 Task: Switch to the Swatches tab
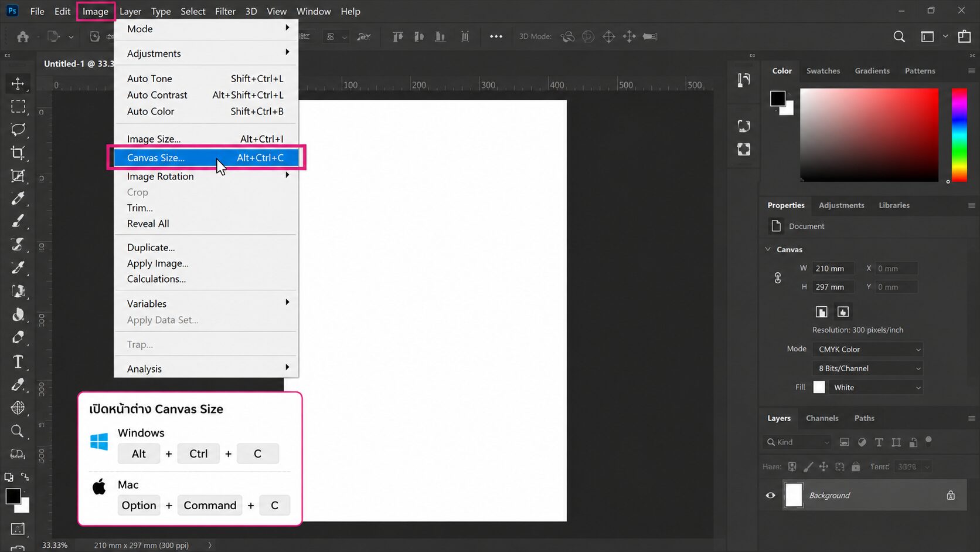point(823,71)
